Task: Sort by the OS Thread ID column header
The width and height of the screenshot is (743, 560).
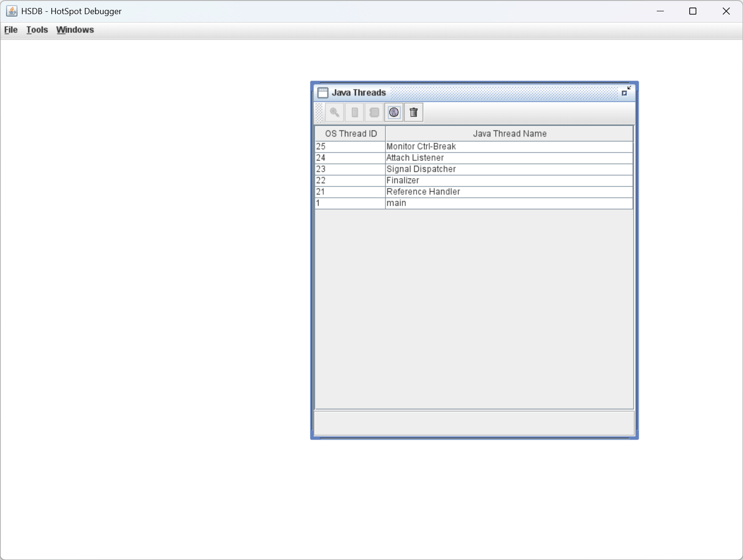Action: tap(351, 134)
